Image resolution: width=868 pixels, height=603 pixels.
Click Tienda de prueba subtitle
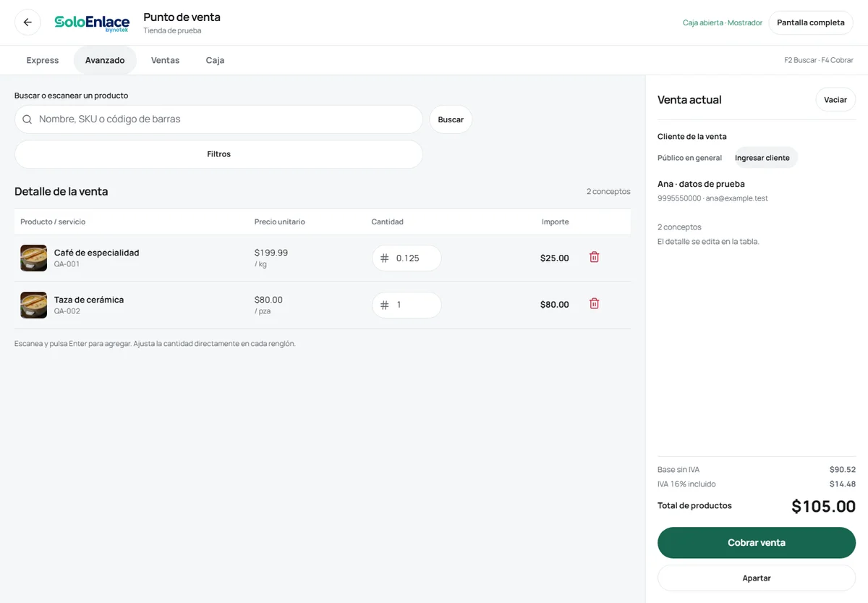pyautogui.click(x=172, y=31)
